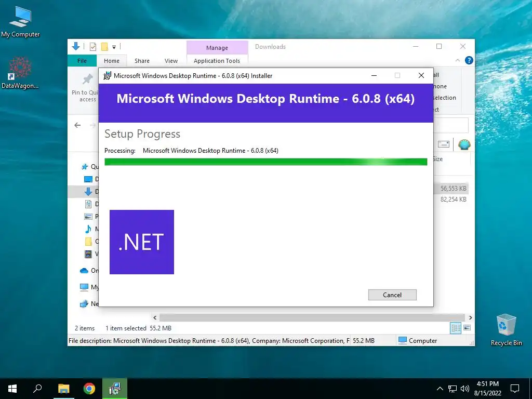The height and width of the screenshot is (399, 532).
Task: Collapse the Explorer ribbon chevron
Action: (x=458, y=60)
